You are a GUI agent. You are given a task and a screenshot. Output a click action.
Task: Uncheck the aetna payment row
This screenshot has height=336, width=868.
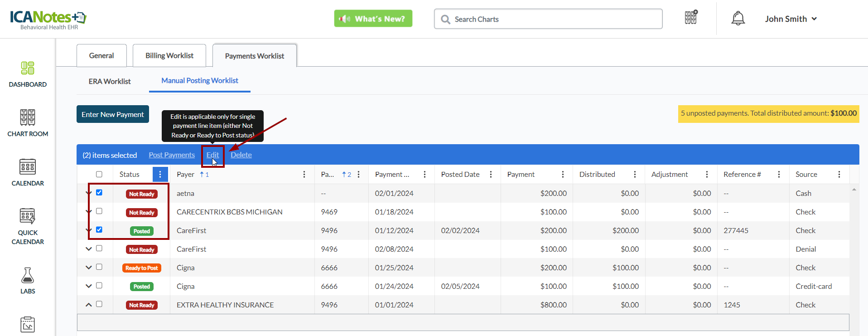click(x=99, y=193)
